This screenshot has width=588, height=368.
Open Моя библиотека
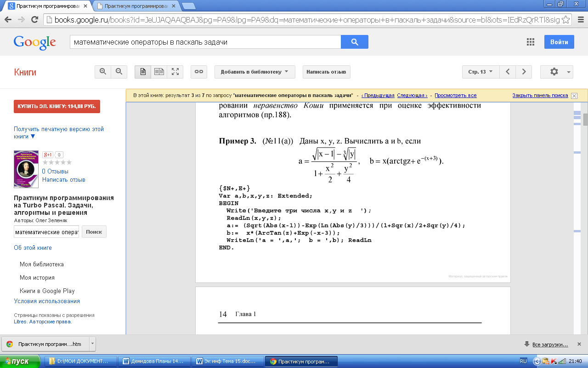click(42, 264)
